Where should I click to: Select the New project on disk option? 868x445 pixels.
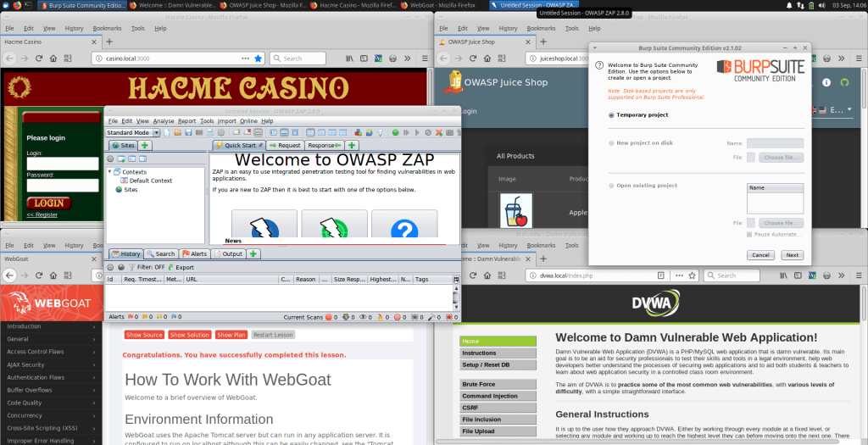611,143
